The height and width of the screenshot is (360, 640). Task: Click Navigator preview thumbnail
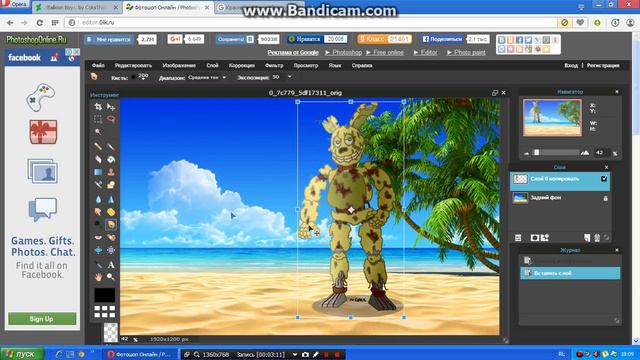pyautogui.click(x=552, y=118)
